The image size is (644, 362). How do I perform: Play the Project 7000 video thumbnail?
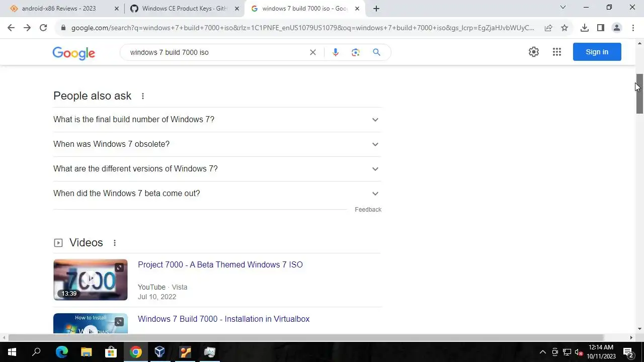[91, 280]
